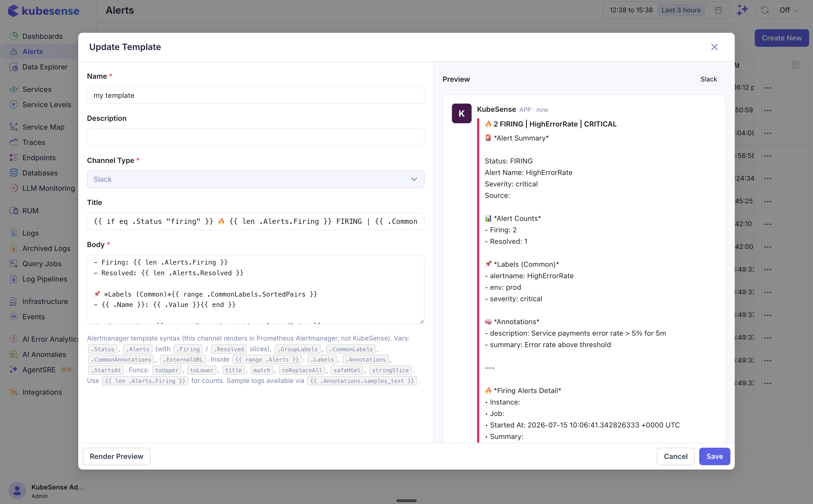813x504 pixels.
Task: Click the Description input field
Action: pos(255,137)
